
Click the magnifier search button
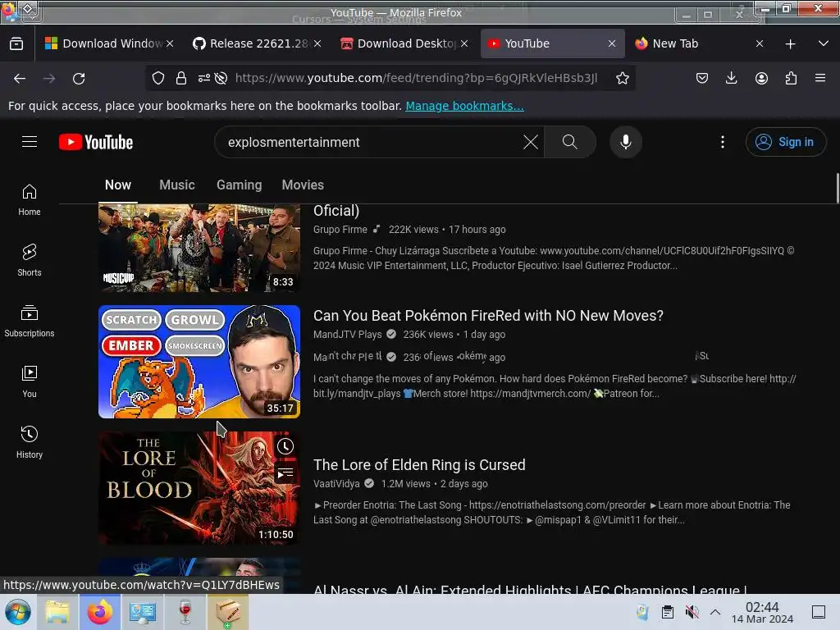pos(570,142)
